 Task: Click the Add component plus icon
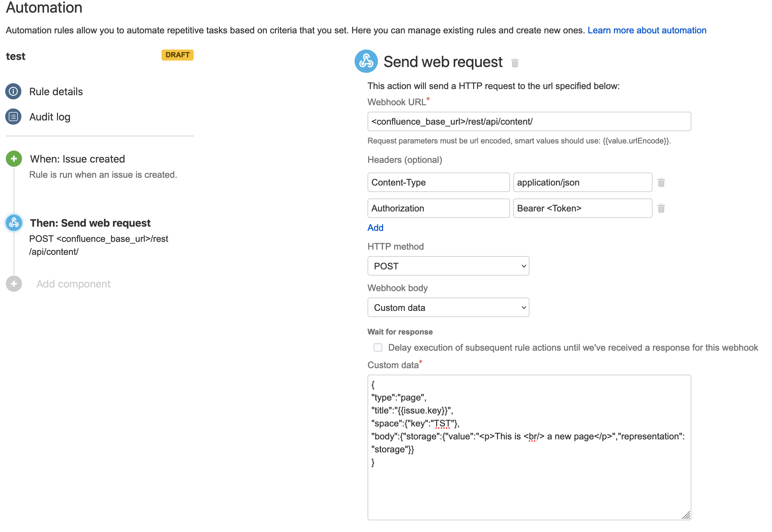14,285
